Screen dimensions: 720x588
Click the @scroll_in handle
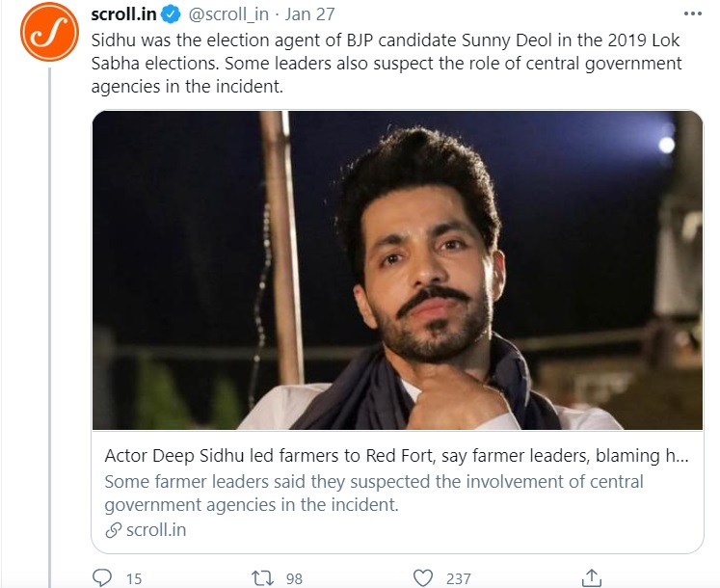[x=228, y=14]
